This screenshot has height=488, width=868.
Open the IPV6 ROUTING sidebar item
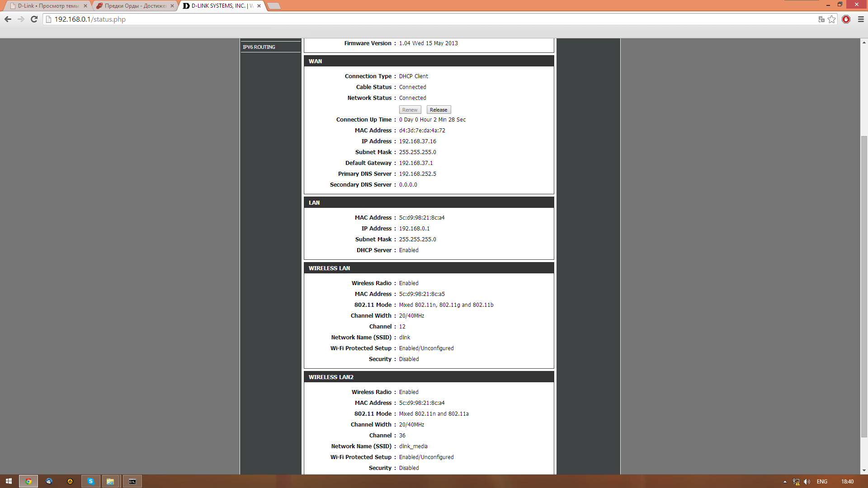[x=259, y=47]
